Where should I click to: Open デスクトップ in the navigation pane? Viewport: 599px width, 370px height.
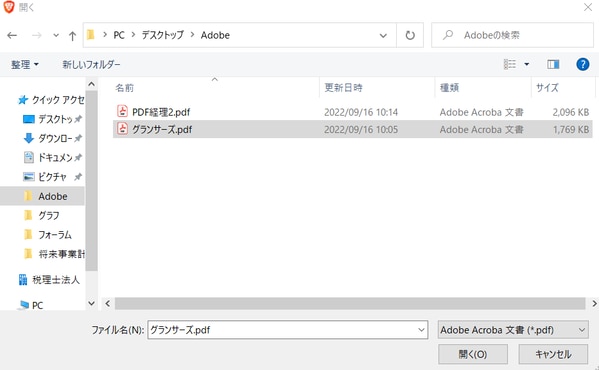[x=55, y=119]
